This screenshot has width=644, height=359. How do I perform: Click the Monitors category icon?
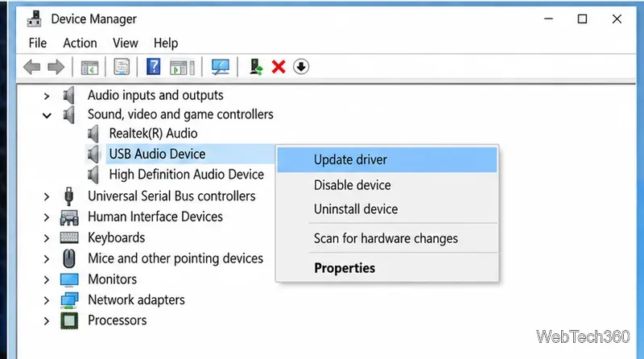click(x=69, y=280)
